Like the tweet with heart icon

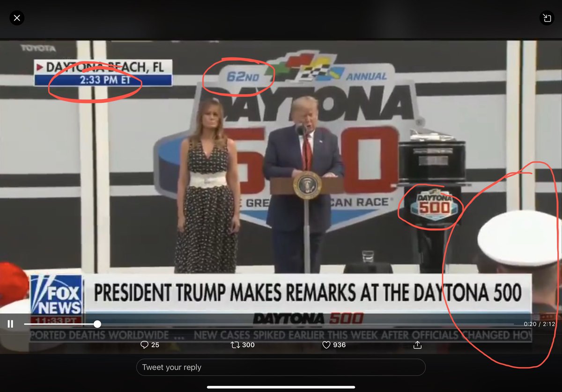326,345
